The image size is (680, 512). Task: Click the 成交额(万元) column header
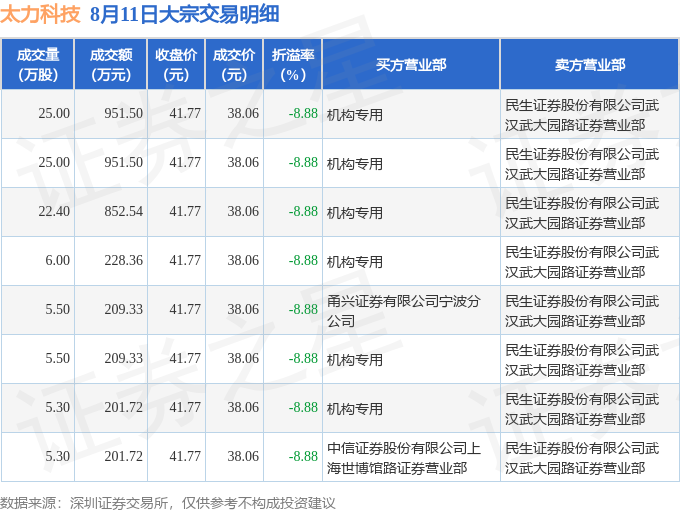click(111, 64)
